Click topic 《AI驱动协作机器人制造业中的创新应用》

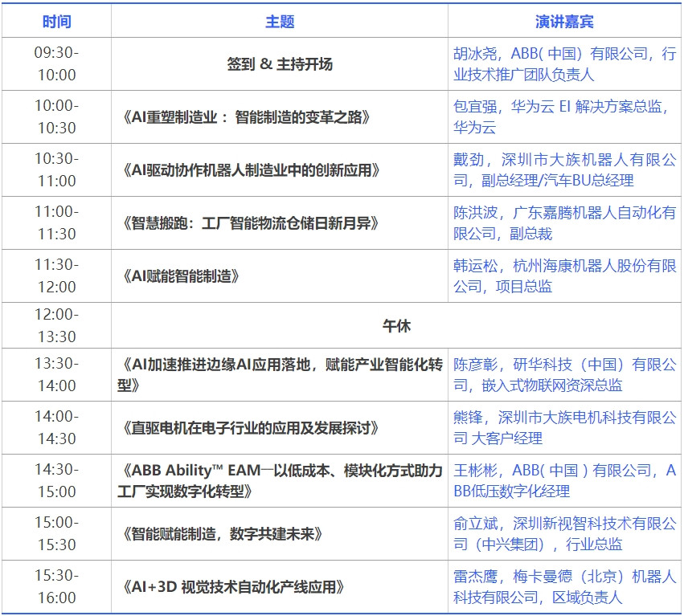280,170
